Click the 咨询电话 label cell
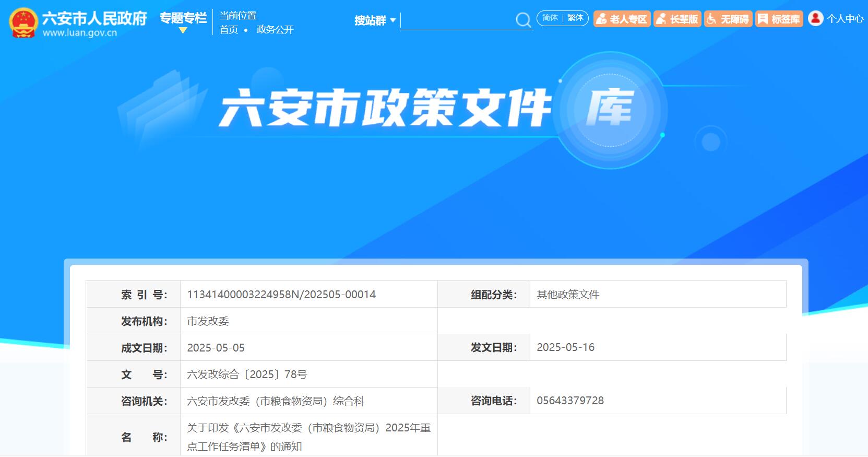The width and height of the screenshot is (868, 457). [484, 401]
